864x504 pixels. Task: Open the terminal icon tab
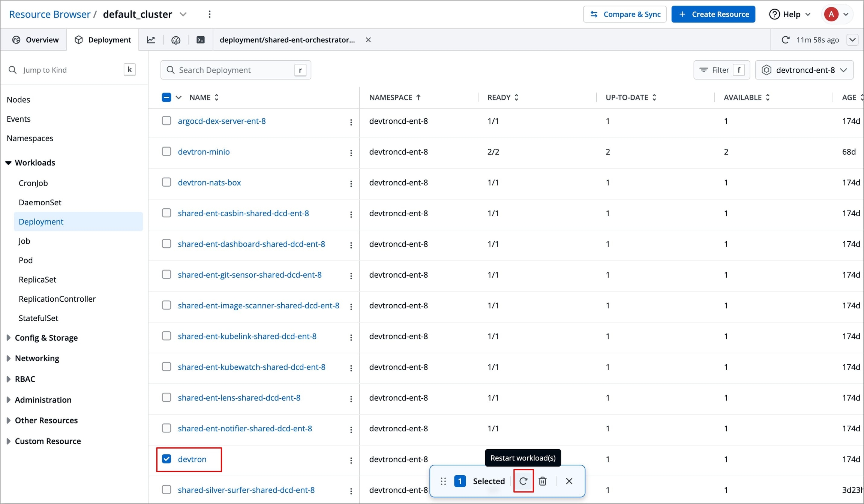[201, 40]
